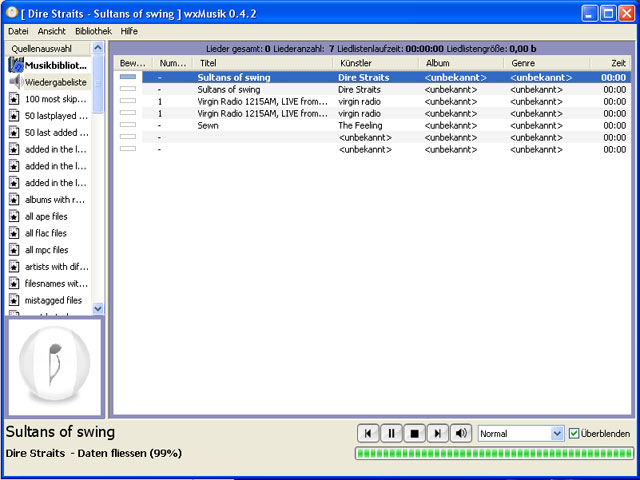Sort by the Num... column header
Viewport: 640px width, 480px height.
(173, 63)
